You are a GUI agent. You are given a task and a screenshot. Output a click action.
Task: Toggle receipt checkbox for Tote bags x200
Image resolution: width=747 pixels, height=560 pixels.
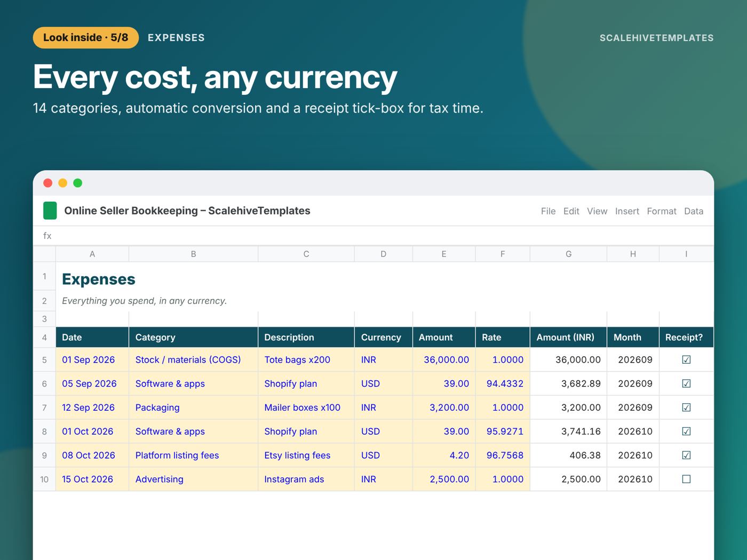pyautogui.click(x=686, y=359)
